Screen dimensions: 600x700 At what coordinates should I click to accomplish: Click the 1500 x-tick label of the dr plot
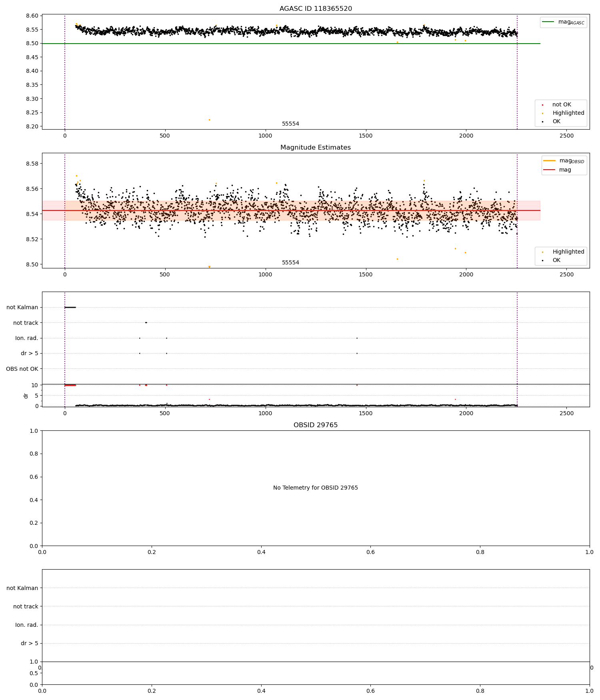[366, 414]
